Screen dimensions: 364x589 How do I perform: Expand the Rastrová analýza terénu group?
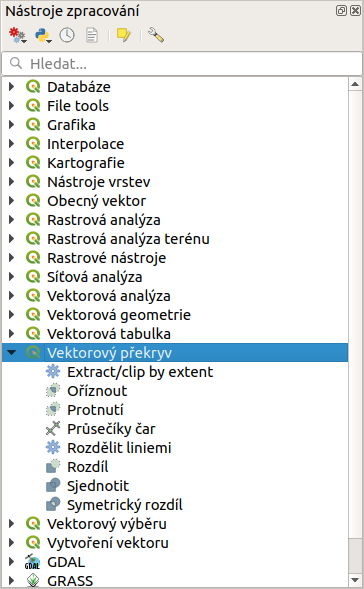pos(12,239)
